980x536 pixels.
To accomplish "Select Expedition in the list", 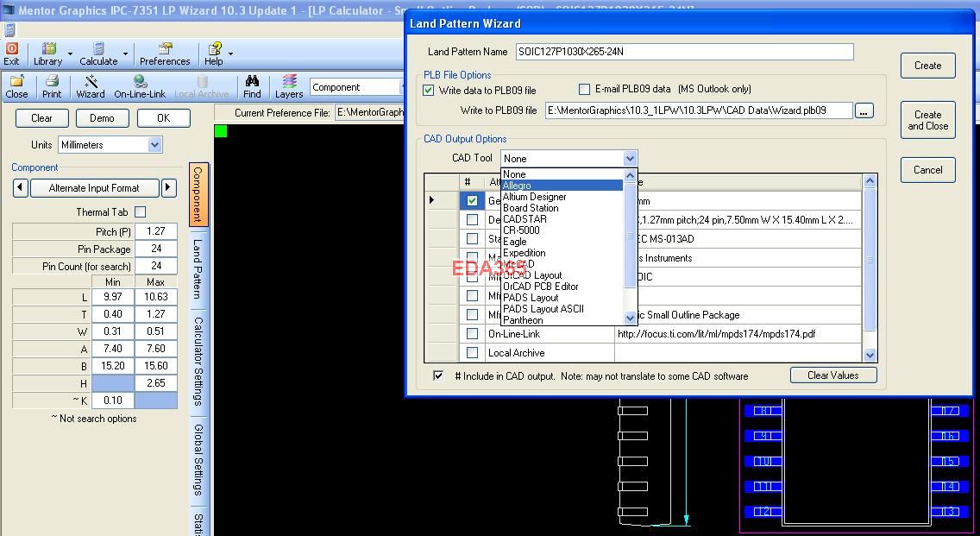I will point(562,253).
